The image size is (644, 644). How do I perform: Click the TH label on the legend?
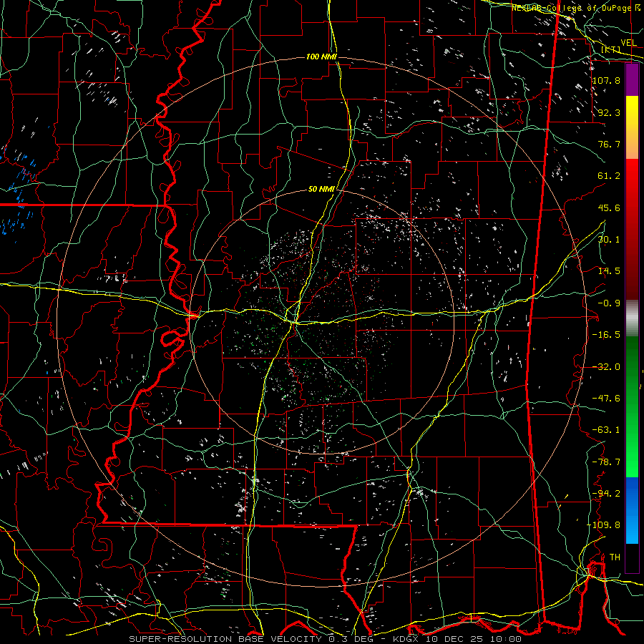615,557
